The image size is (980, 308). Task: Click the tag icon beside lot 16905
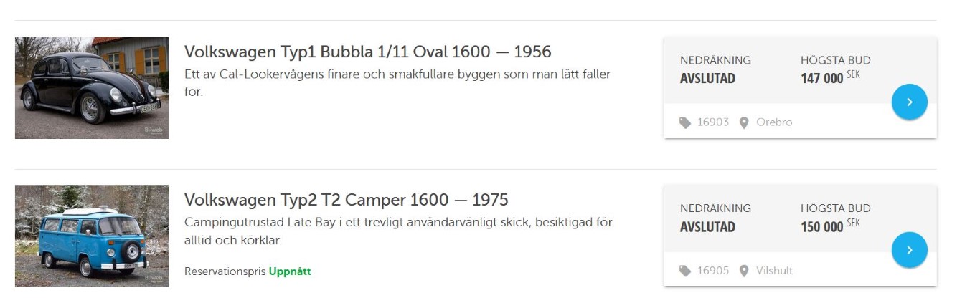pos(685,271)
